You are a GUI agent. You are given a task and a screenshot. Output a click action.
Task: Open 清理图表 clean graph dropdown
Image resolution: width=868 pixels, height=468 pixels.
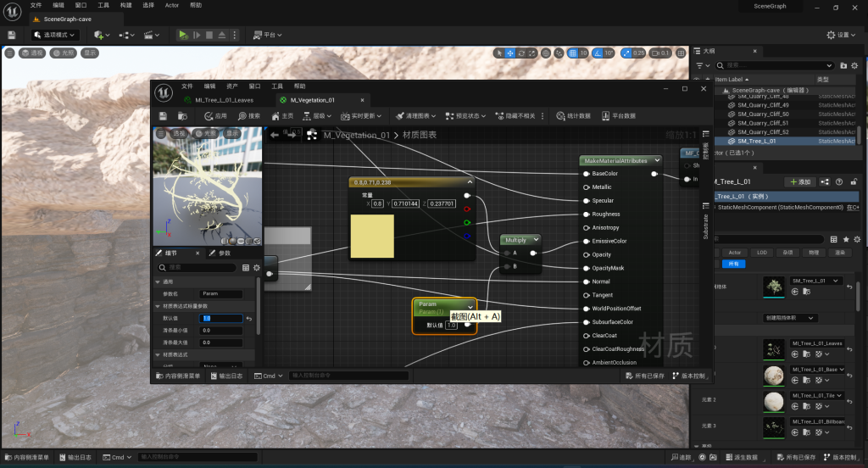tap(415, 116)
